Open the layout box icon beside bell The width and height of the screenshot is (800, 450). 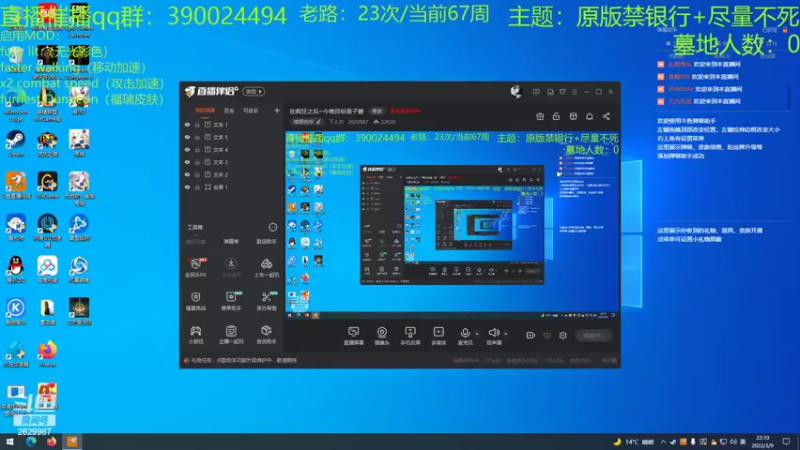(573, 116)
